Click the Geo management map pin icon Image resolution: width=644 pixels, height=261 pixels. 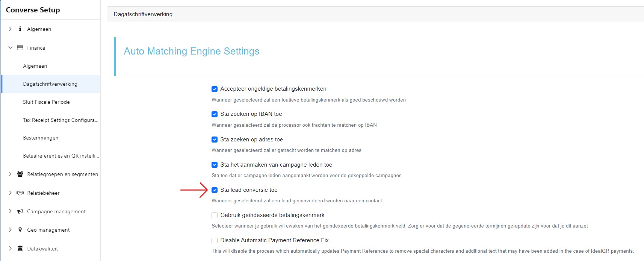(x=20, y=230)
